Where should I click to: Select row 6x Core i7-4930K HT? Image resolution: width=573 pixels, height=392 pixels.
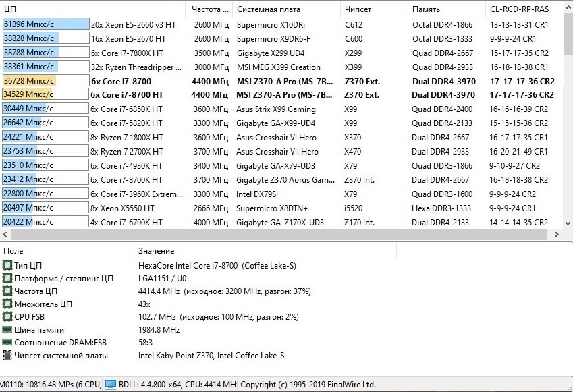click(281, 165)
